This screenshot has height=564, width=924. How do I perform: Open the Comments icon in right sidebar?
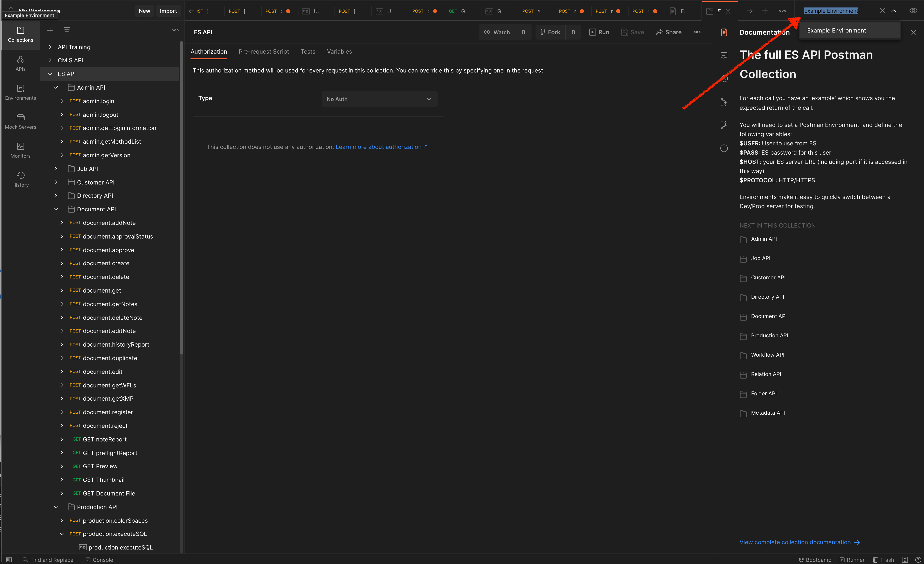[x=724, y=56]
